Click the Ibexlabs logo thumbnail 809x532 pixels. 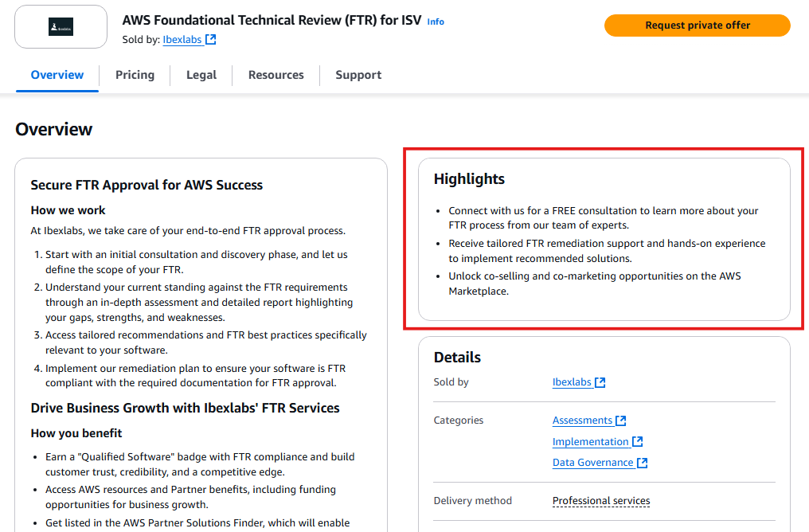61,27
